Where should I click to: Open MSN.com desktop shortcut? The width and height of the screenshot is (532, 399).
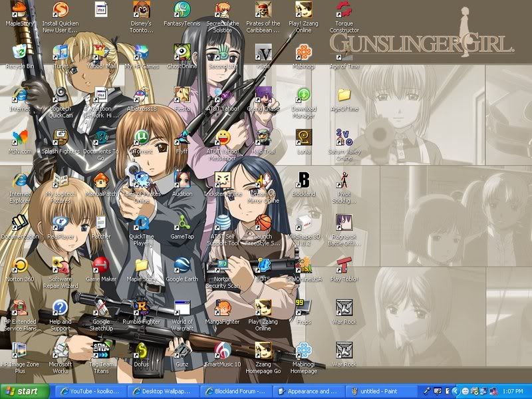coord(20,138)
